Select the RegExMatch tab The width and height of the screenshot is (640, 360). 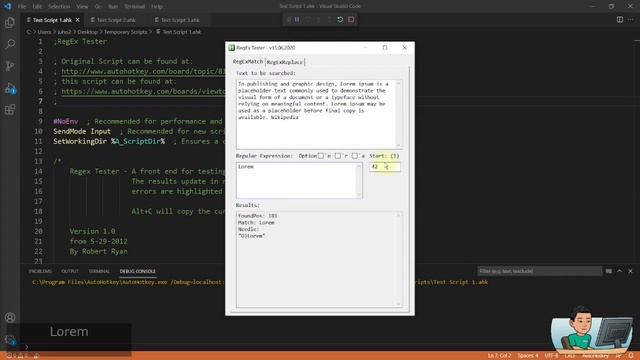[248, 61]
